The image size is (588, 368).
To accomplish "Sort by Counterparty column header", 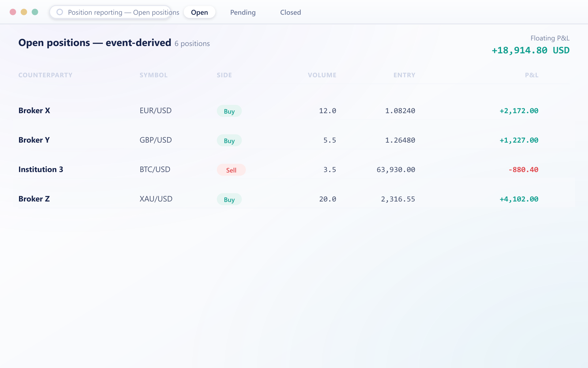I will point(45,75).
